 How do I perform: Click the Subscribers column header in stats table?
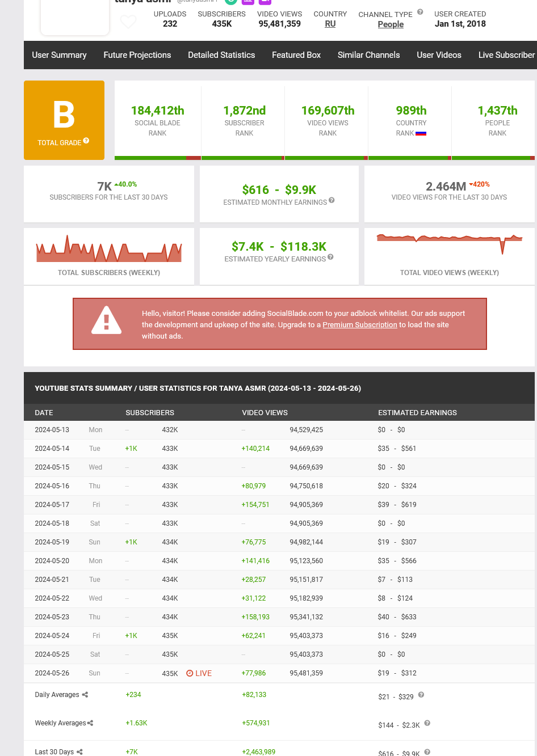pos(150,413)
